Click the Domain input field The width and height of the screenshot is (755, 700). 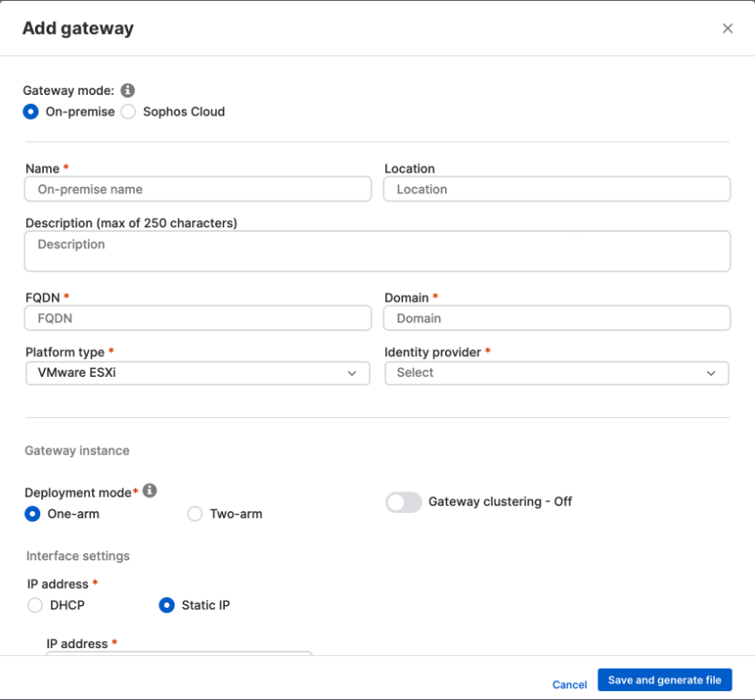point(557,318)
